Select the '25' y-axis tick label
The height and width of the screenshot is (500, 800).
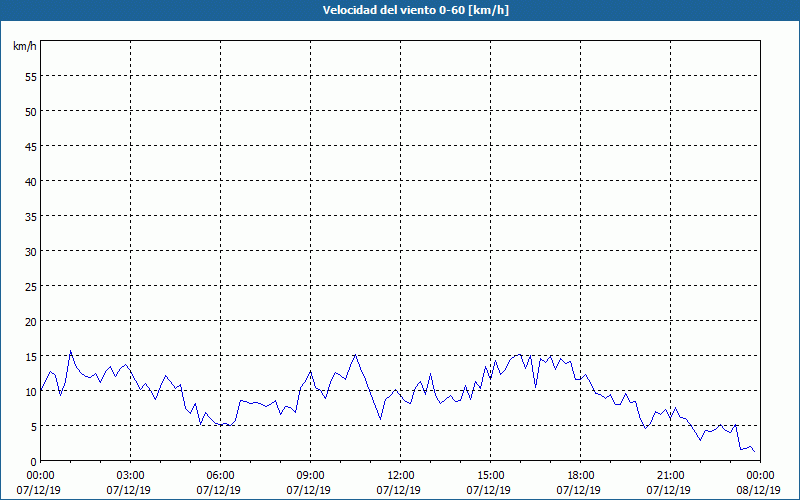click(31, 287)
